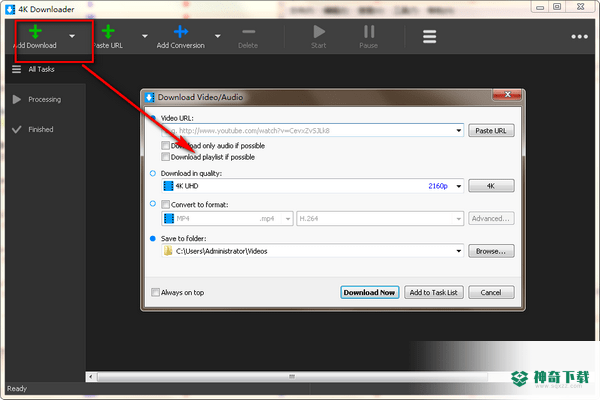Open the Save to folder path dropdown
This screenshot has width=600, height=400.
click(x=458, y=251)
